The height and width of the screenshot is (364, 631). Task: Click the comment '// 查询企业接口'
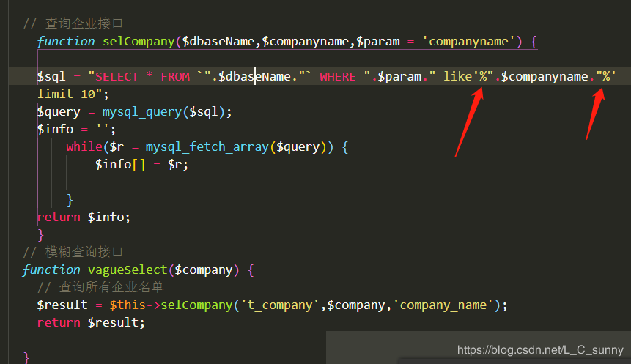73,23
